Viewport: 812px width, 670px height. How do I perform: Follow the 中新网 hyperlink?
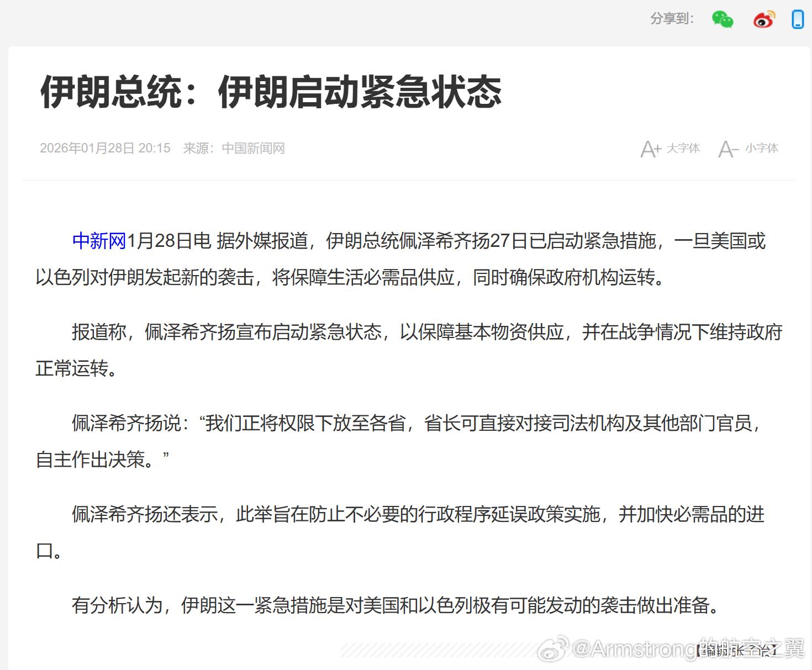pyautogui.click(x=99, y=241)
